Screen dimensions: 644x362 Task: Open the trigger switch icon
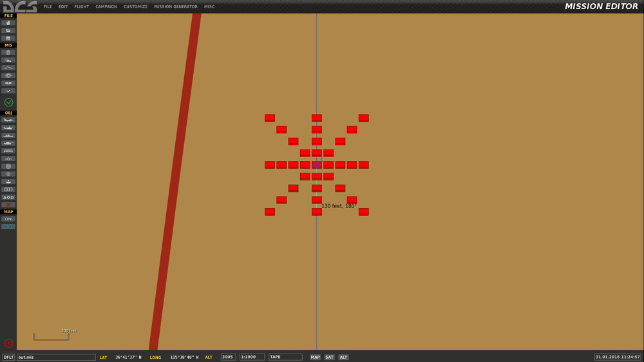[x=8, y=68]
